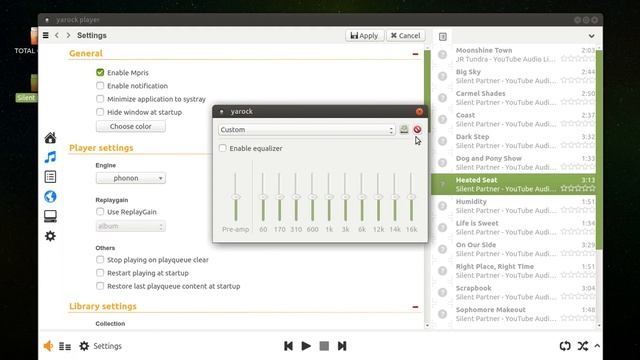Screen dimensions: 640x360
Task: Stop playback
Action: pyautogui.click(x=324, y=346)
